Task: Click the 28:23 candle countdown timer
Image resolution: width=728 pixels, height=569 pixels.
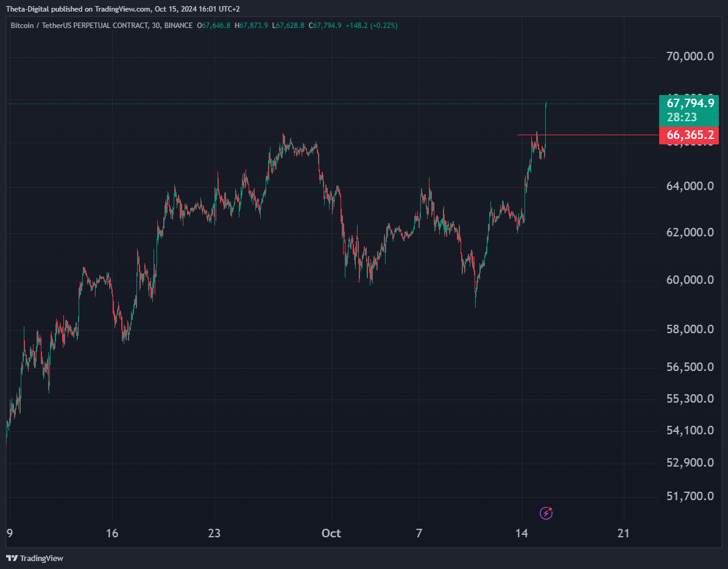Action: click(682, 117)
